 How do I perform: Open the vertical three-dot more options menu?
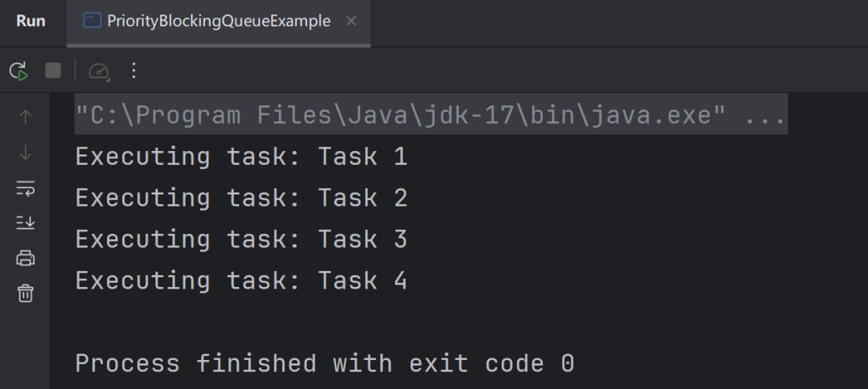click(x=133, y=70)
